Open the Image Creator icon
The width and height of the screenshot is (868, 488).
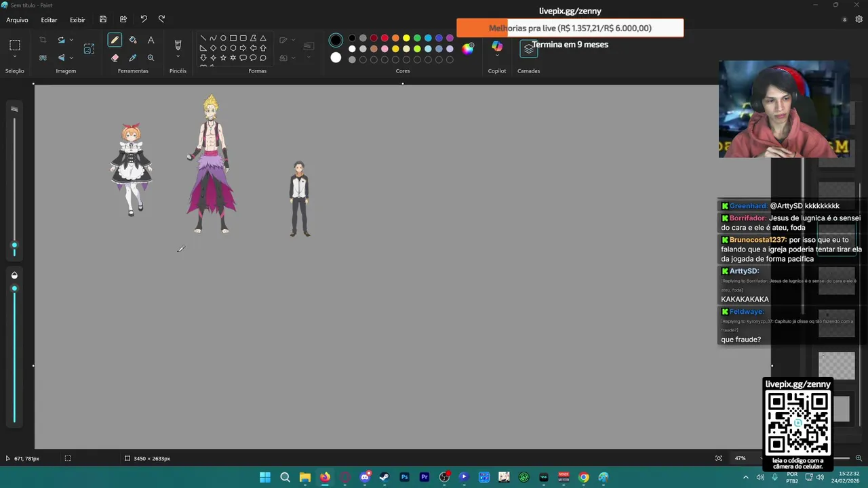pyautogui.click(x=89, y=49)
